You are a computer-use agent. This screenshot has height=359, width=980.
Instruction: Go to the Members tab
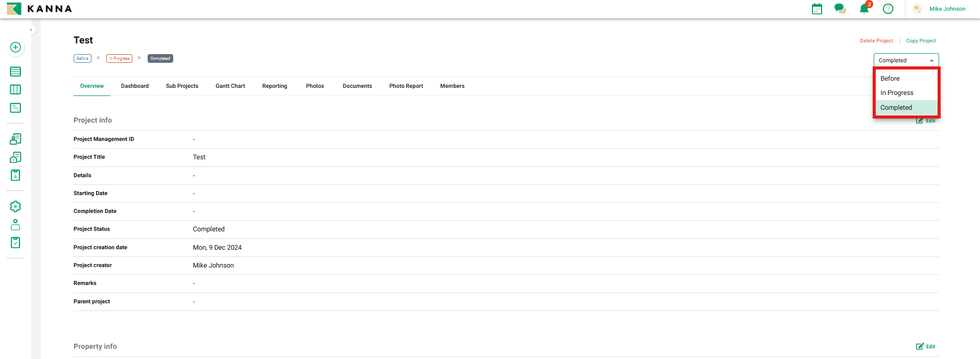point(452,86)
